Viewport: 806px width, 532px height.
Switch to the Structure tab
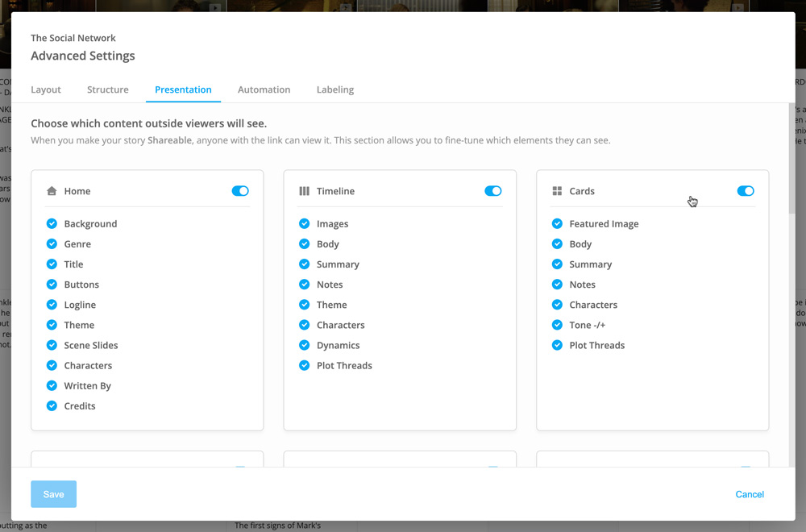(x=108, y=89)
